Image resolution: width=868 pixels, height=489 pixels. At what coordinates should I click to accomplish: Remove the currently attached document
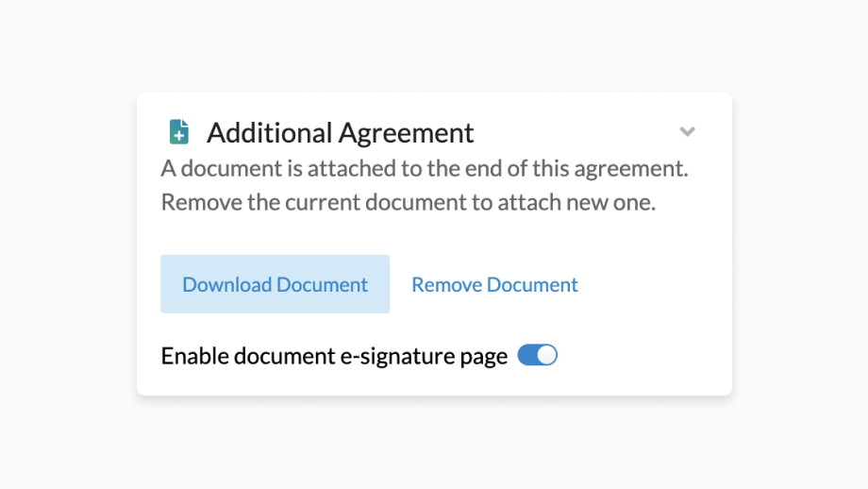pos(494,284)
